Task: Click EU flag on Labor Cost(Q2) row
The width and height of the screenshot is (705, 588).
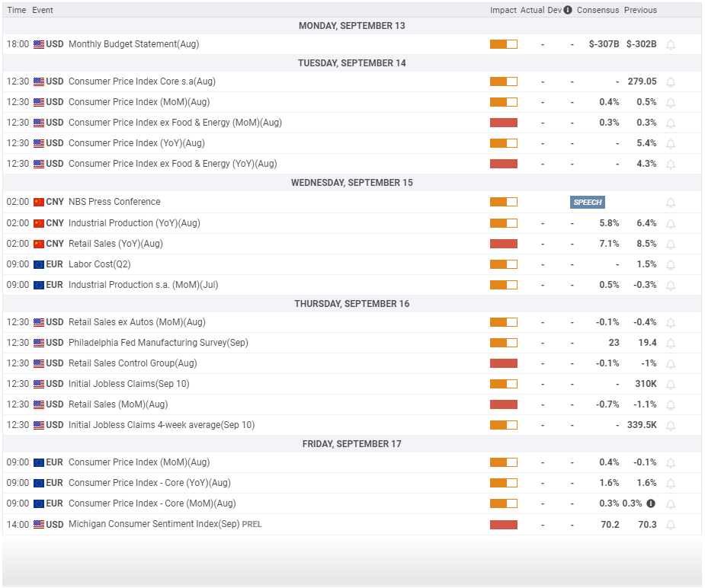Action: point(39,264)
